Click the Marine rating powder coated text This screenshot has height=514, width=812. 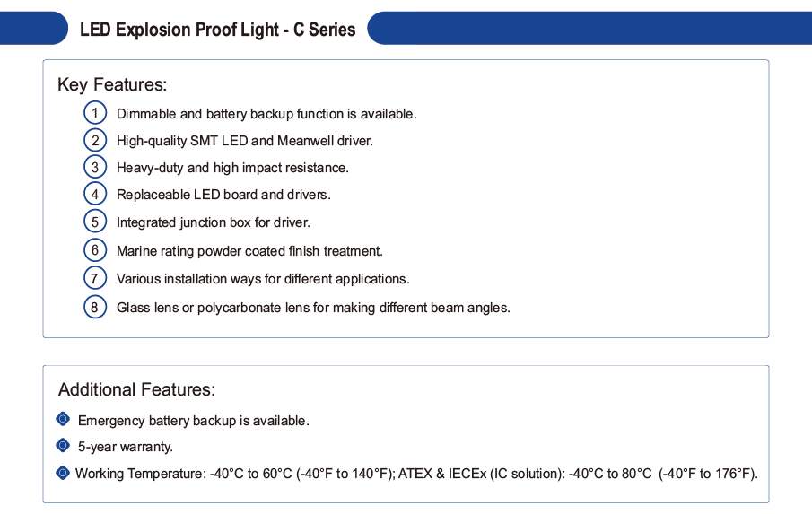click(x=249, y=251)
